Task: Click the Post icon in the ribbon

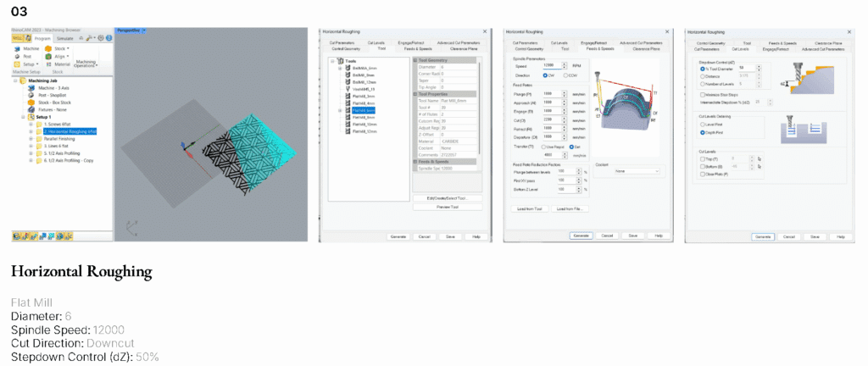Action: [x=16, y=56]
